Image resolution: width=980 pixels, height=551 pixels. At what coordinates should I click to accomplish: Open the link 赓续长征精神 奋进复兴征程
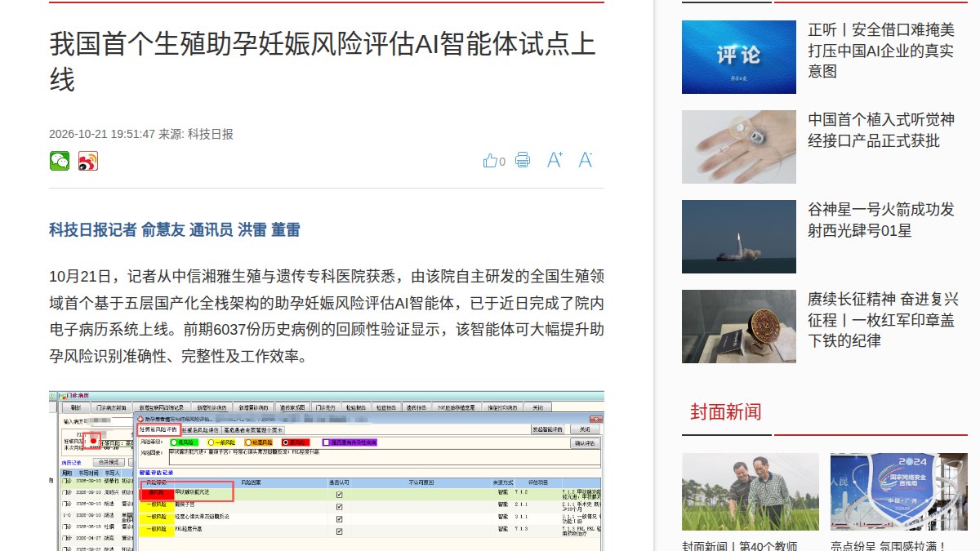tap(884, 320)
